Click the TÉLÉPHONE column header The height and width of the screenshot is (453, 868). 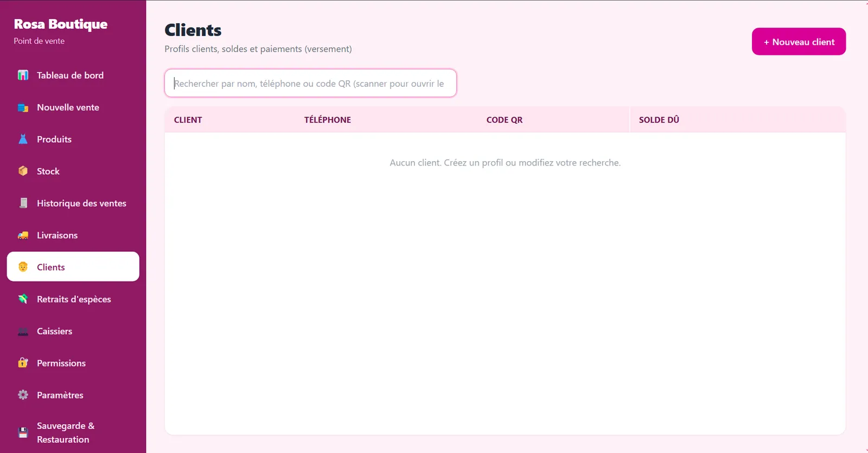(x=327, y=120)
